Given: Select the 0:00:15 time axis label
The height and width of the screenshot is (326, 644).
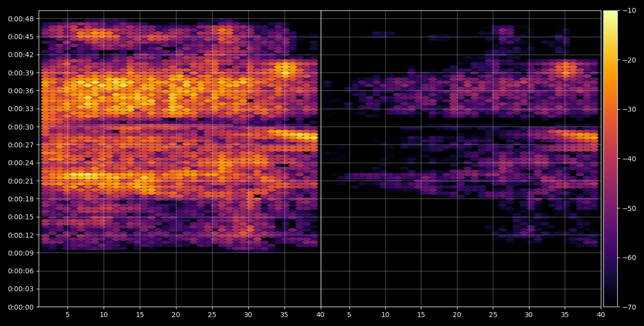Looking at the screenshot, I should pos(21,217).
